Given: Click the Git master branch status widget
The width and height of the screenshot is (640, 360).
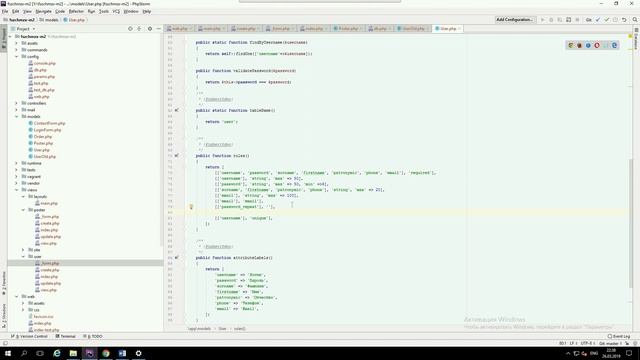Looking at the screenshot, I should tap(611, 343).
